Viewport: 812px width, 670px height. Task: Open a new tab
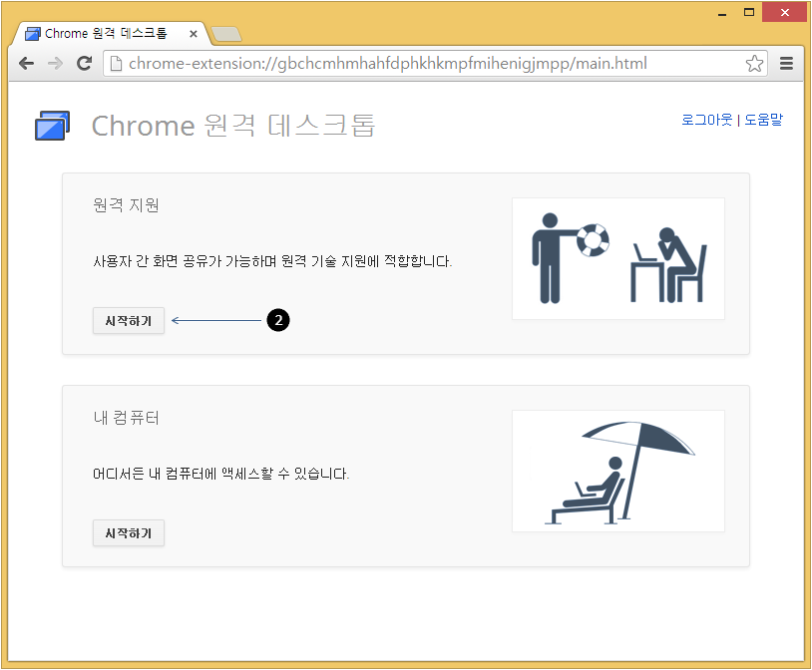point(226,34)
